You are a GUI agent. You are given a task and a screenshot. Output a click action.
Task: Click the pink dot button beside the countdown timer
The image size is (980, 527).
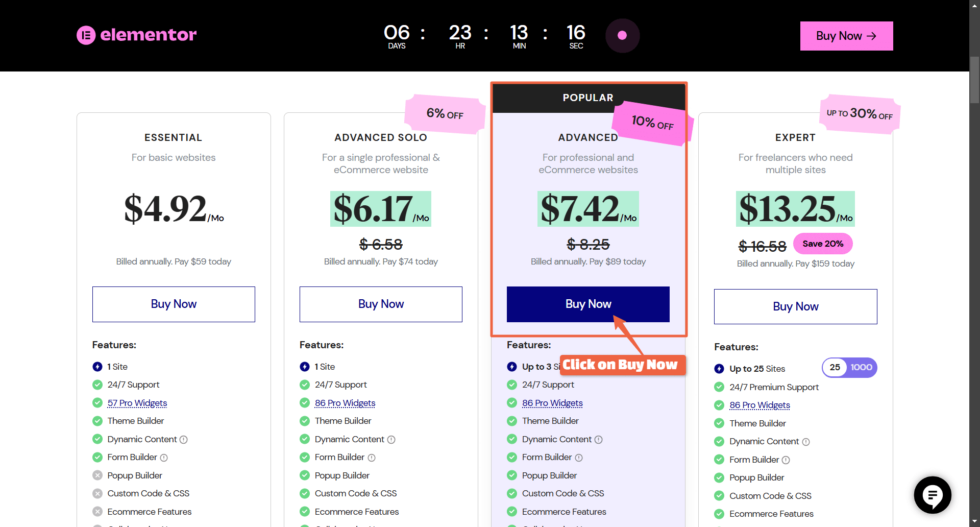click(622, 36)
